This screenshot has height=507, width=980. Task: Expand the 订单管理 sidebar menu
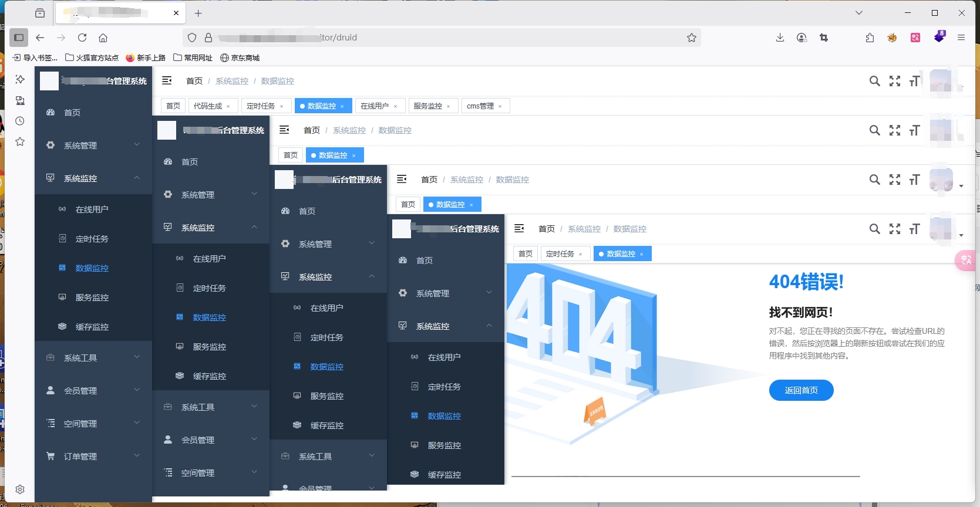tap(93, 456)
